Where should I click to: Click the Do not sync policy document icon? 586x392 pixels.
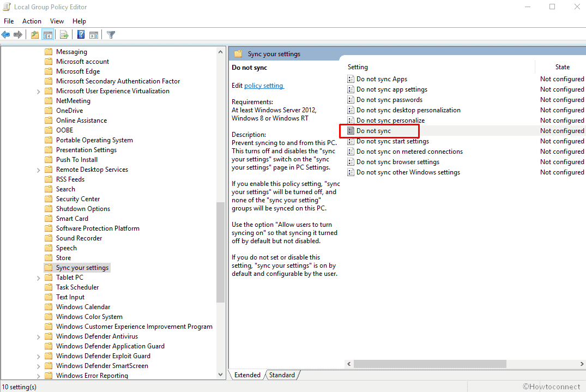[350, 130]
